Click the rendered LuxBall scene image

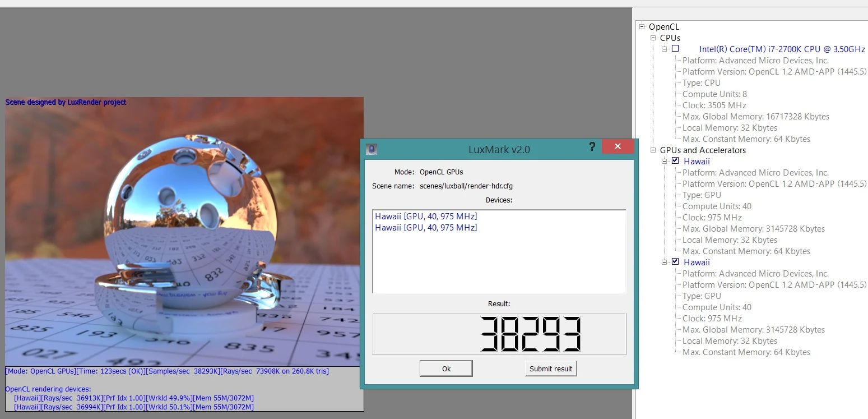pos(184,232)
